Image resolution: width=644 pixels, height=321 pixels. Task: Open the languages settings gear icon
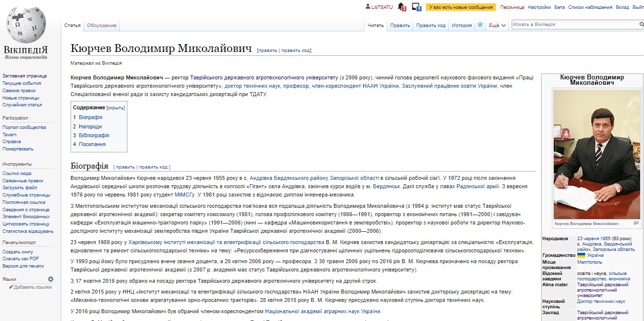click(x=50, y=279)
